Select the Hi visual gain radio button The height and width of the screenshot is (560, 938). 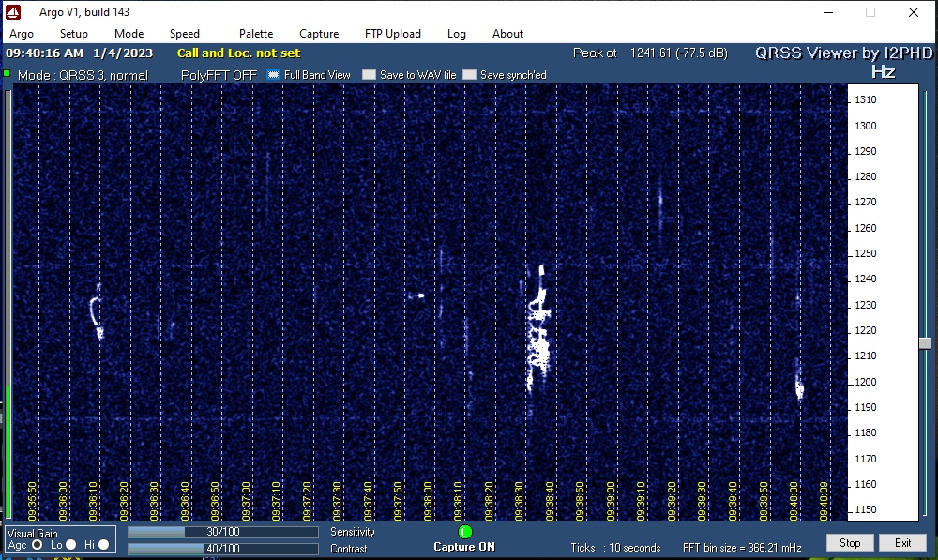103,544
